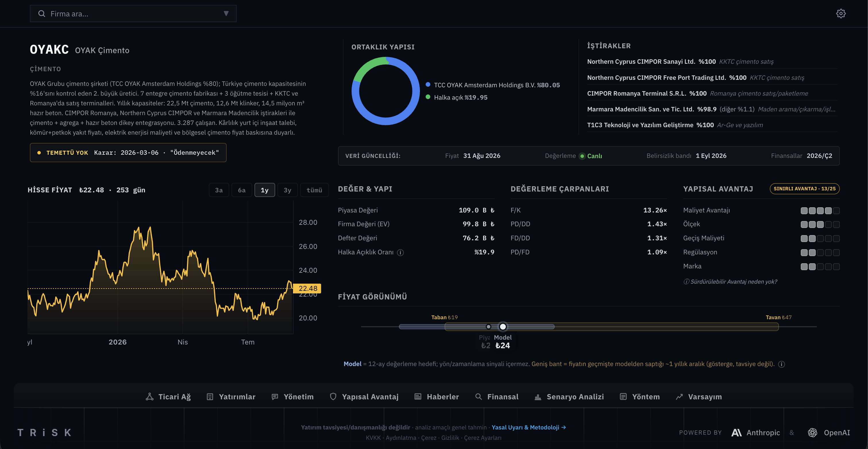Click 'Marmara Madencilik San. ve Tic. Ltd.' row
Viewport: 868px width, 449px height.
pyautogui.click(x=712, y=109)
